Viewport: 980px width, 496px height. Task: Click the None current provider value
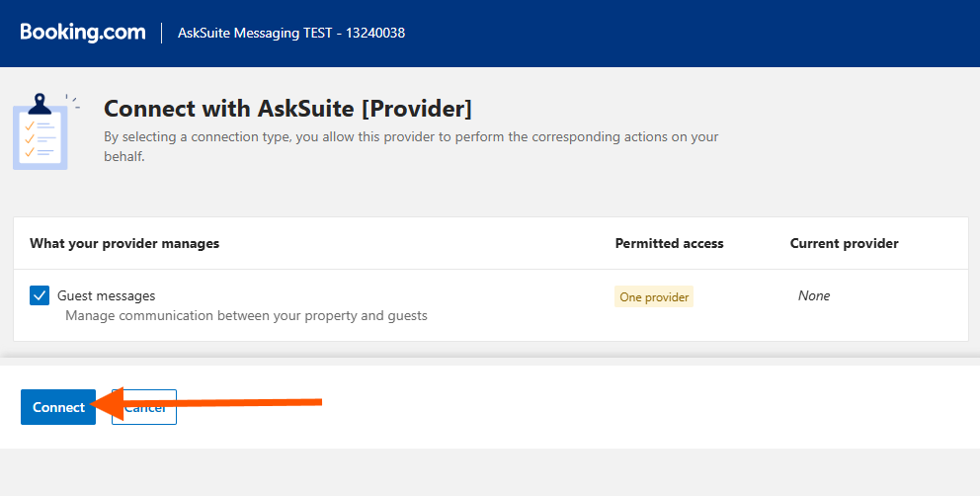(814, 295)
